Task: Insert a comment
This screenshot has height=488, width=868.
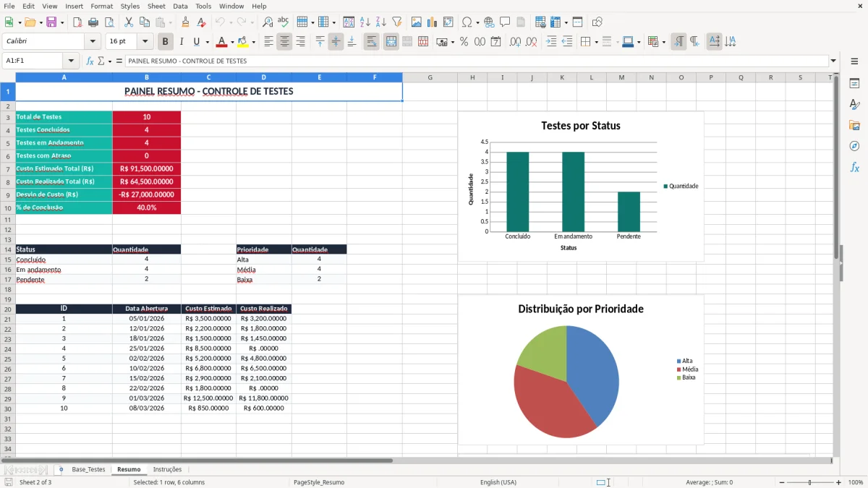Action: [x=505, y=22]
